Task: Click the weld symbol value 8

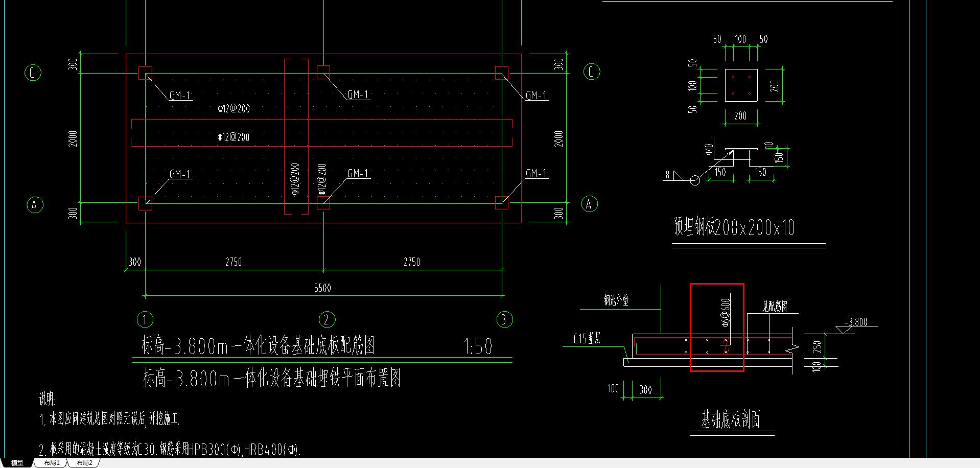Action: click(x=667, y=175)
